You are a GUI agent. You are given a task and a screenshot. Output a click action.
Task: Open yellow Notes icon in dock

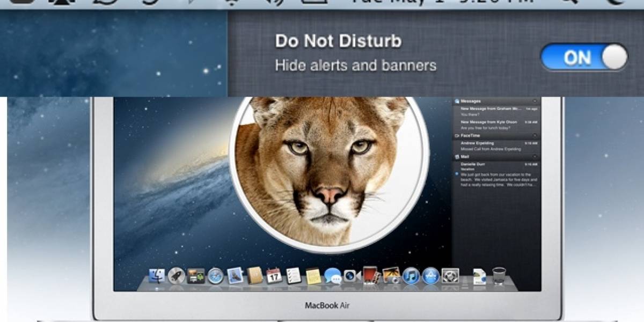pyautogui.click(x=313, y=276)
